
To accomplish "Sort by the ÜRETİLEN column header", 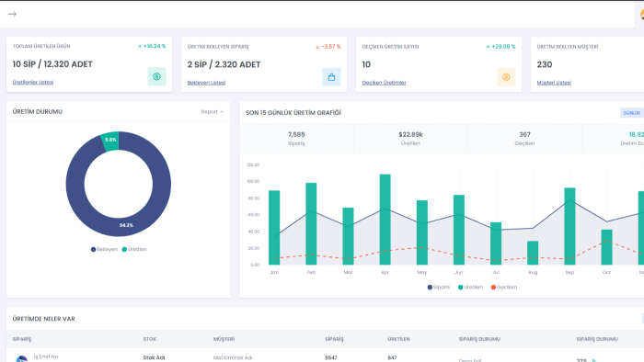I will [398, 339].
